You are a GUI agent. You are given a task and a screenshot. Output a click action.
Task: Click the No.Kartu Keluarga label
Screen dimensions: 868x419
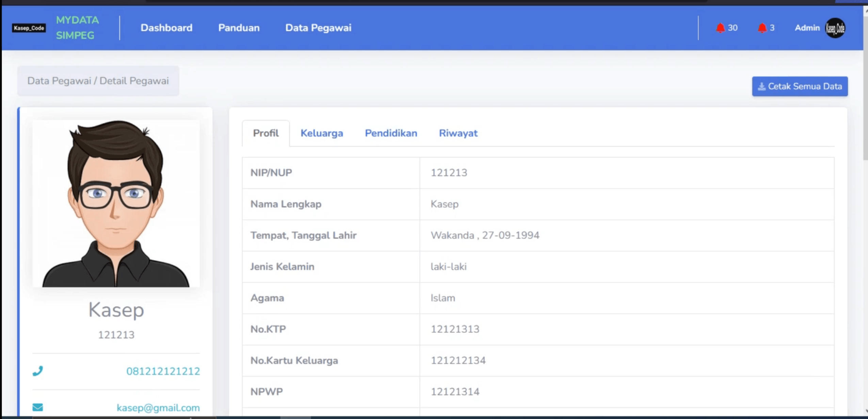294,360
